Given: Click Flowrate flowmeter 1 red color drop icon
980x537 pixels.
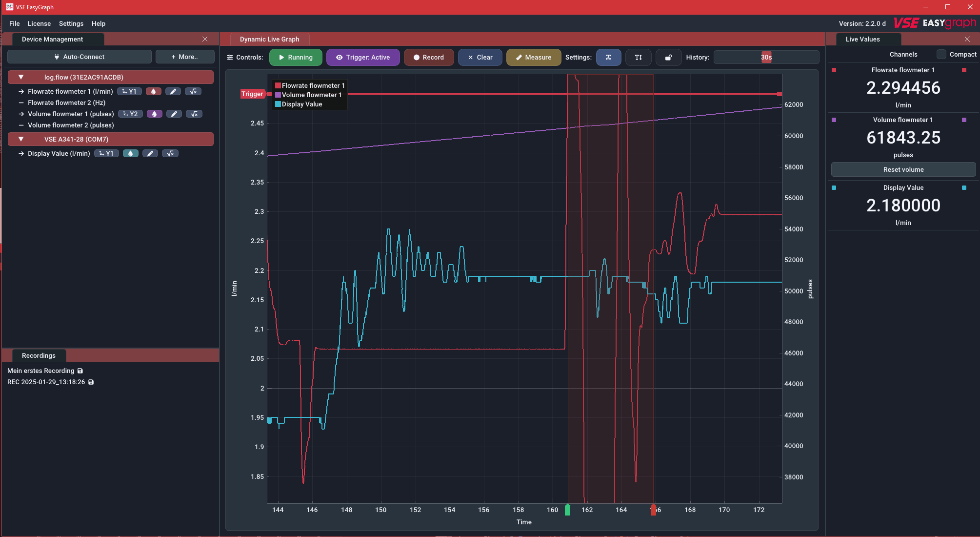Looking at the screenshot, I should coord(153,91).
